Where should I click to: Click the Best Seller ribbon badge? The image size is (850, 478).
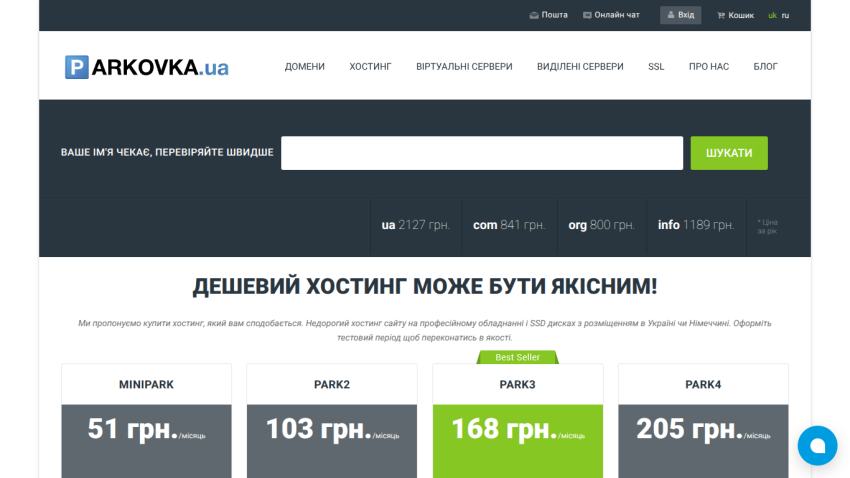click(518, 357)
